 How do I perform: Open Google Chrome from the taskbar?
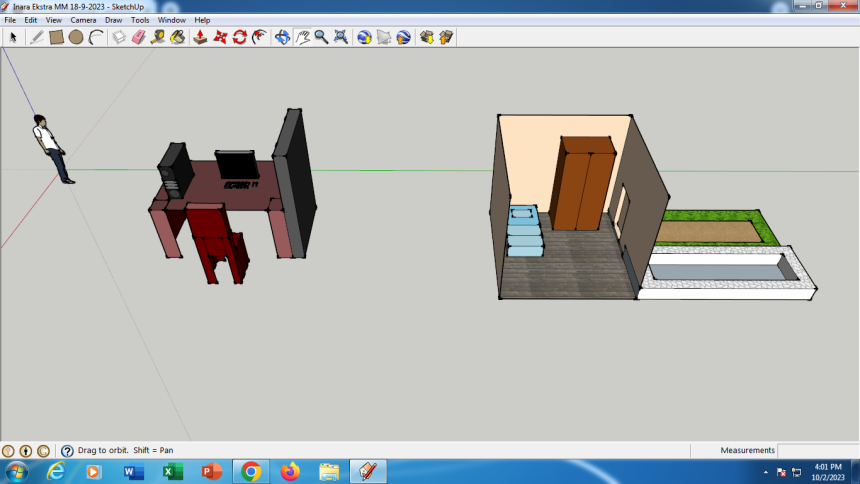(x=250, y=471)
